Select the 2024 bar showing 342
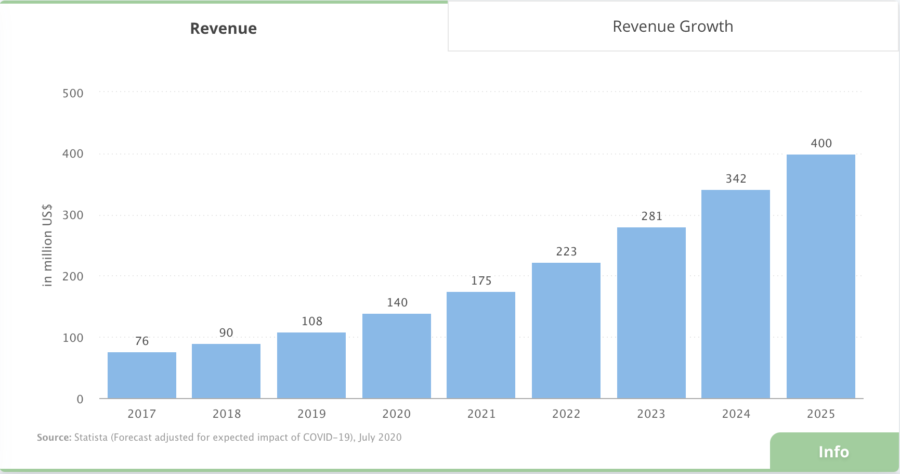Image resolution: width=900 pixels, height=474 pixels. [736, 294]
